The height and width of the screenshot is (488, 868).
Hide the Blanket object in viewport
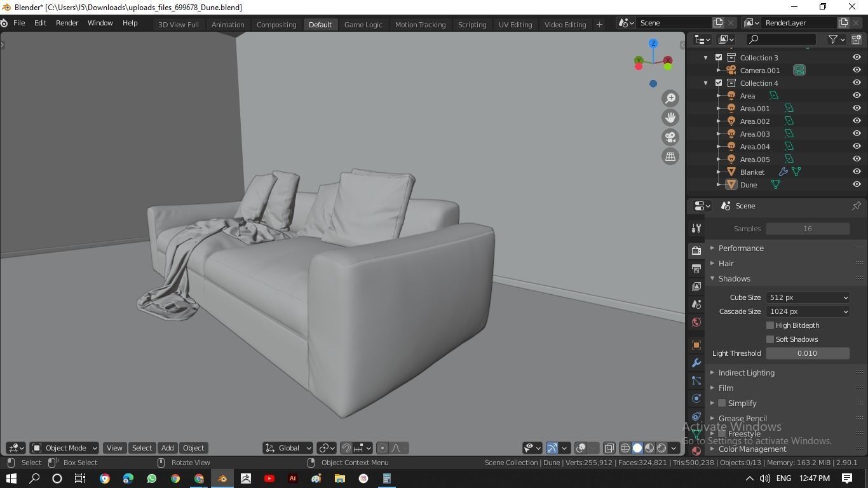[x=857, y=172]
